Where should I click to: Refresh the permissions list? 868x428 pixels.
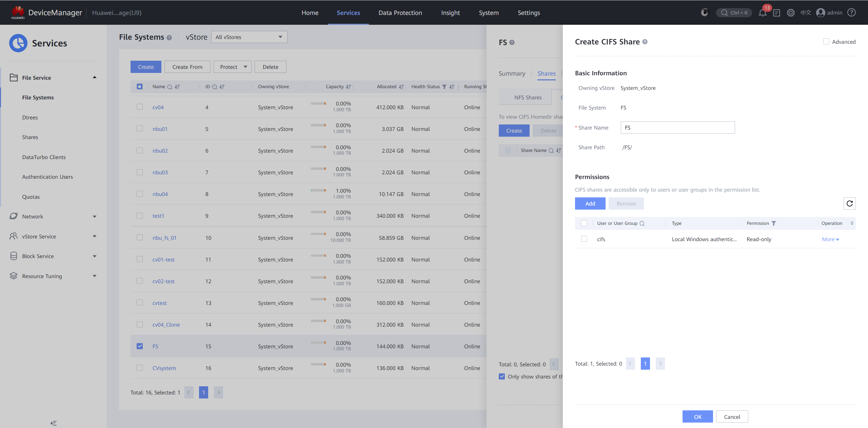(849, 203)
